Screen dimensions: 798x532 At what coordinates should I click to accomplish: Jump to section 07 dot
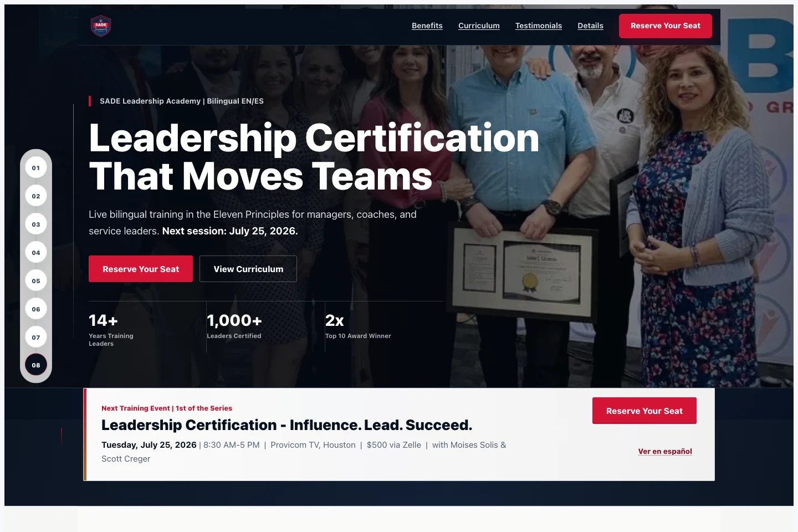point(36,337)
